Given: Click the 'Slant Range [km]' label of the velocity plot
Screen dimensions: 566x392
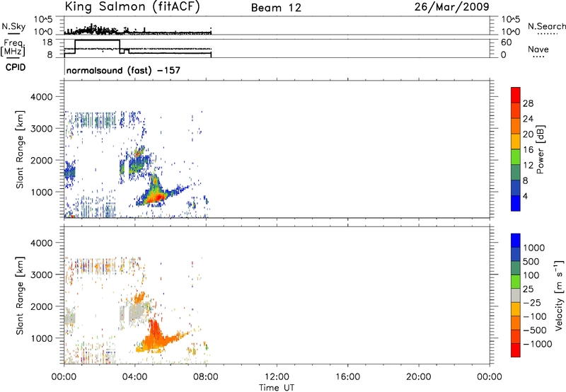Looking at the screenshot, I should pyautogui.click(x=20, y=296).
